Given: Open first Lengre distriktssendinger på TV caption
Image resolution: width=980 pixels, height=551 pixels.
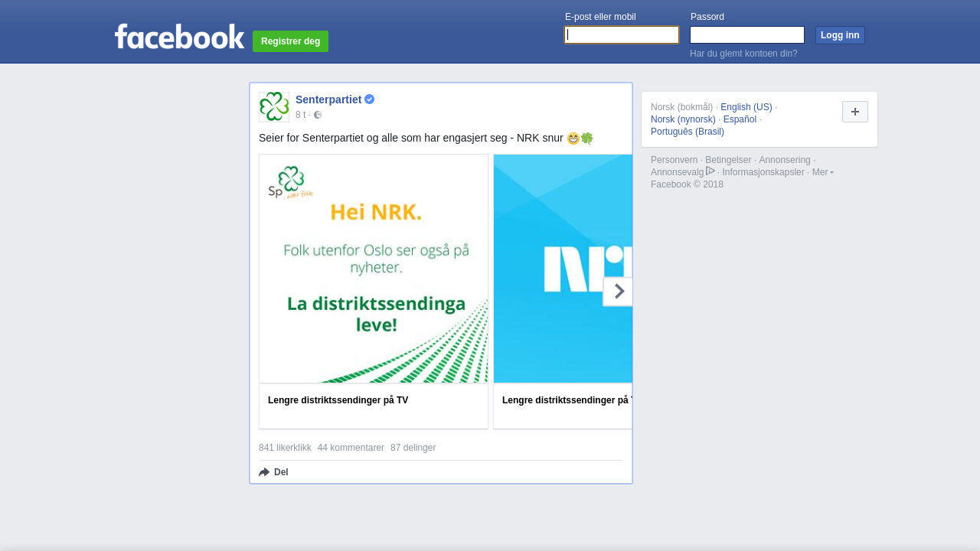Looking at the screenshot, I should 338,400.
